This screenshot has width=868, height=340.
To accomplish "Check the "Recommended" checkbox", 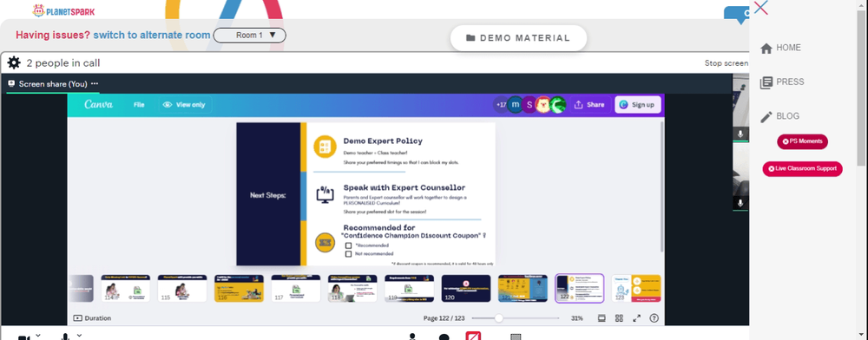I will (349, 245).
